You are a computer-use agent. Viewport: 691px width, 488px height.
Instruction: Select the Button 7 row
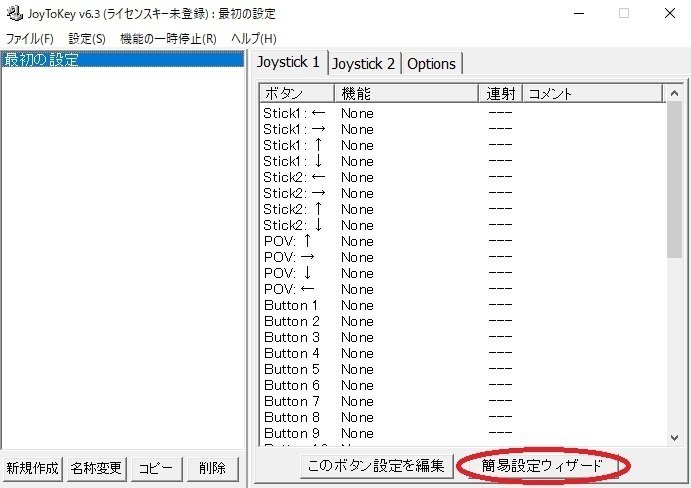(x=462, y=401)
